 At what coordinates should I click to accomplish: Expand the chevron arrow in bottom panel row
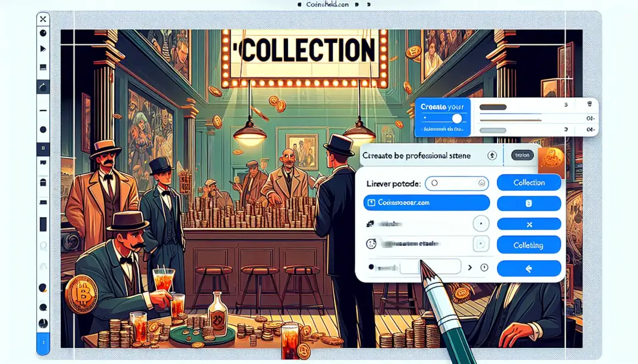(470, 267)
